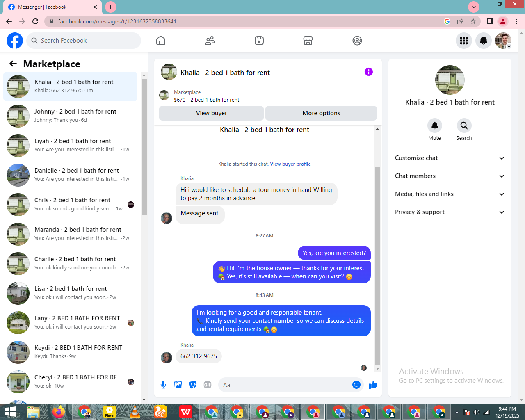Open the Windows Start button
The width and height of the screenshot is (525, 420).
pyautogui.click(x=9, y=412)
